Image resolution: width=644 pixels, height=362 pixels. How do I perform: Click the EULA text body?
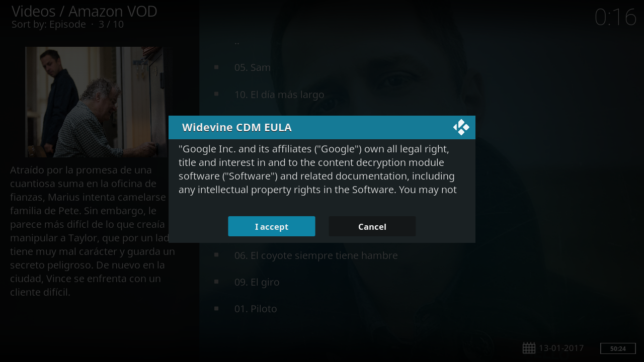point(318,169)
